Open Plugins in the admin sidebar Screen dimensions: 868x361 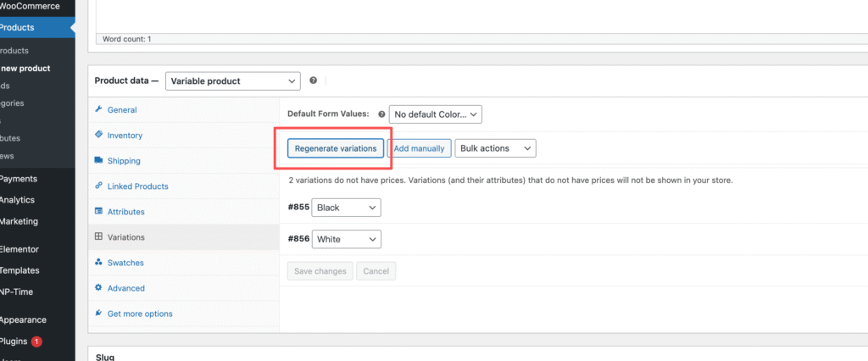(14, 342)
